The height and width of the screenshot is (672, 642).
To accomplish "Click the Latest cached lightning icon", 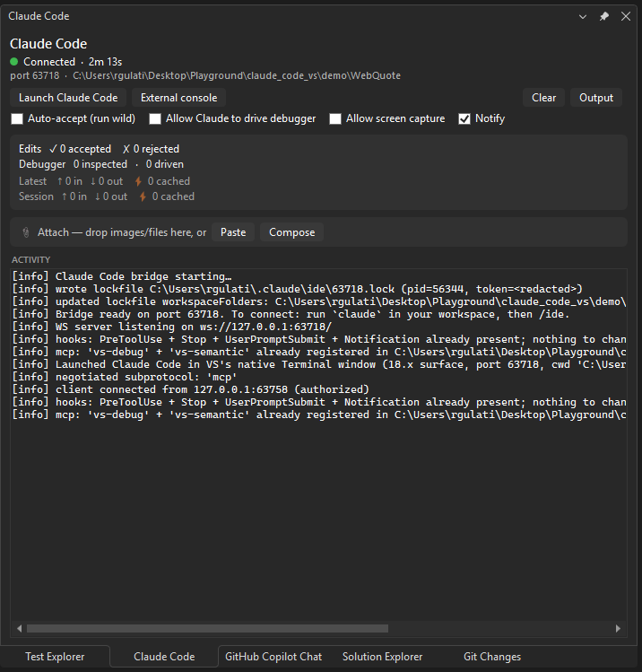I will pos(138,181).
